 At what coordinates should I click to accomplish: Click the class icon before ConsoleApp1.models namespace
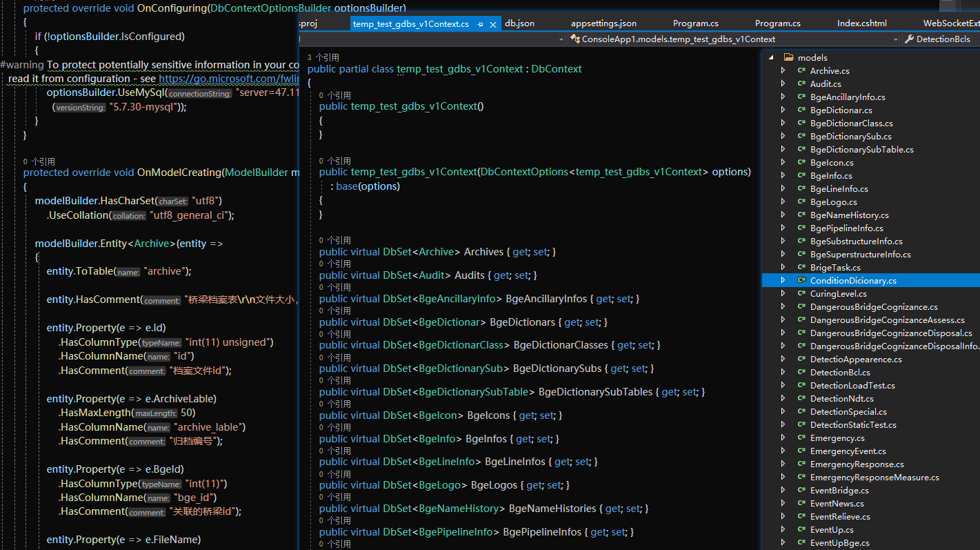(x=574, y=39)
